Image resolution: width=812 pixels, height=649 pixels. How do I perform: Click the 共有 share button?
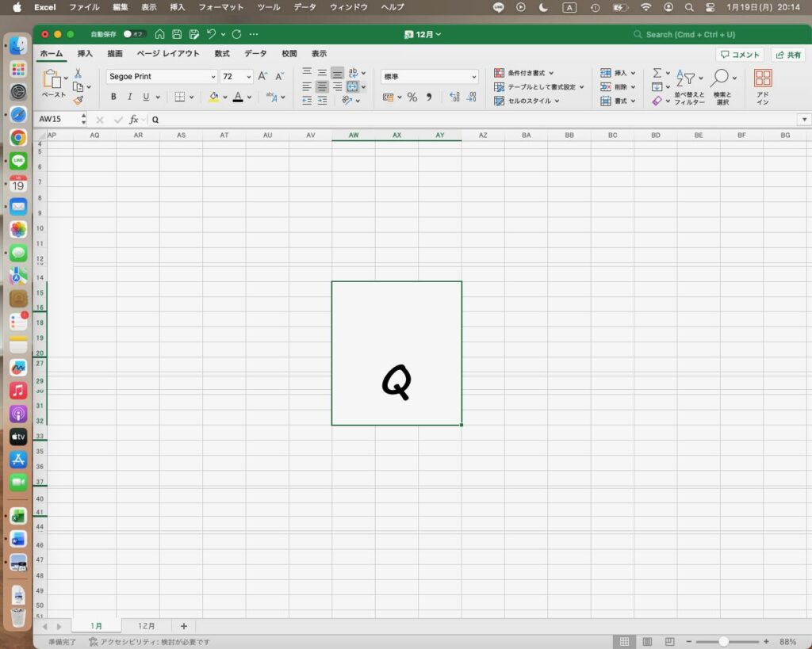pyautogui.click(x=787, y=55)
